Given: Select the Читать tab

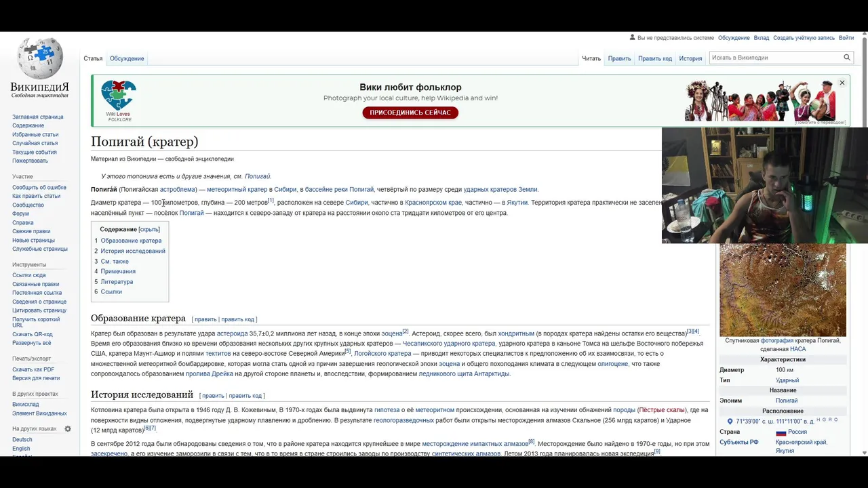Looking at the screenshot, I should [591, 58].
